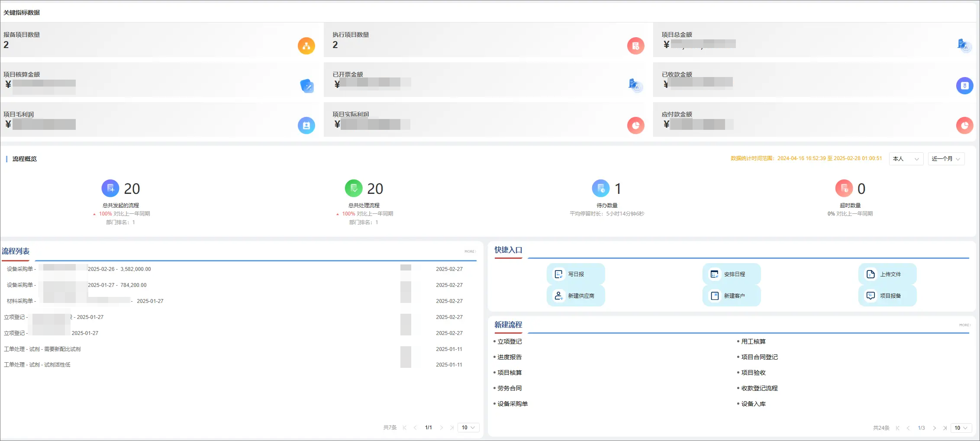Viewport: 980px width, 441px height.
Task: Click the 应付款金额 pie chart icon
Action: (964, 126)
